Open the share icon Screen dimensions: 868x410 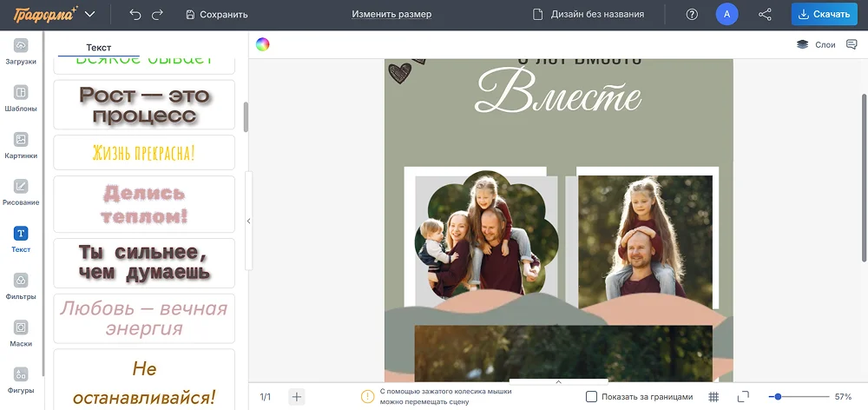(765, 15)
